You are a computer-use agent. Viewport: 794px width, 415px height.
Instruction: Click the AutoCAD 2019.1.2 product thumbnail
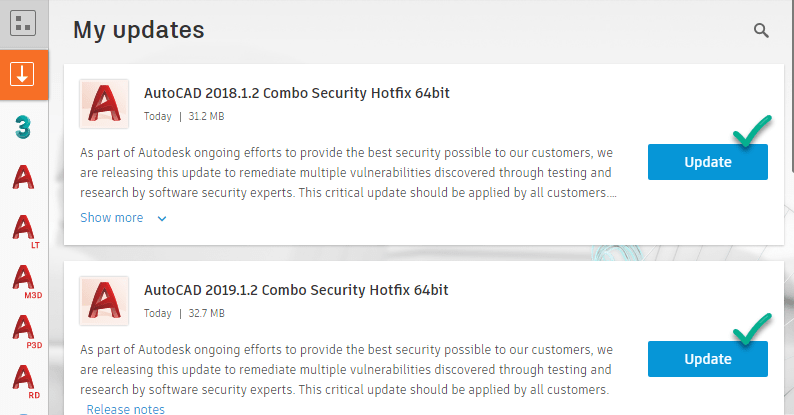(104, 301)
